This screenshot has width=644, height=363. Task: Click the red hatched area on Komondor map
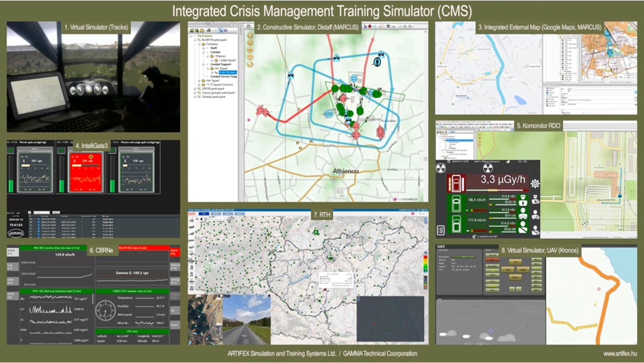606,175
